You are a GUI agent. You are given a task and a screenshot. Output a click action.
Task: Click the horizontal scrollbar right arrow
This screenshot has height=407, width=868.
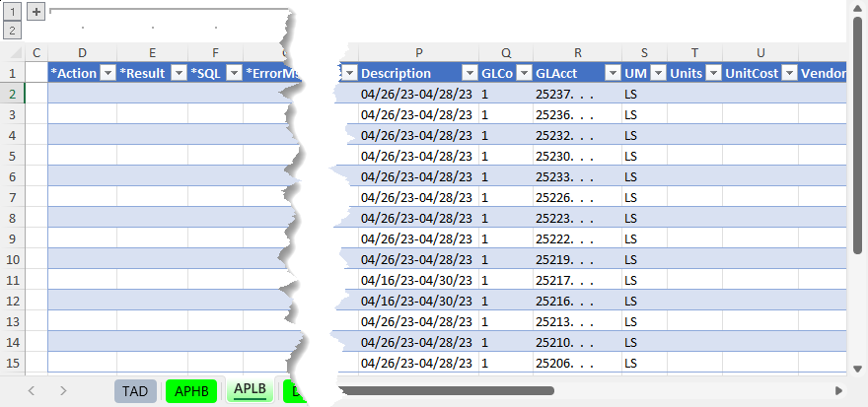coord(838,391)
